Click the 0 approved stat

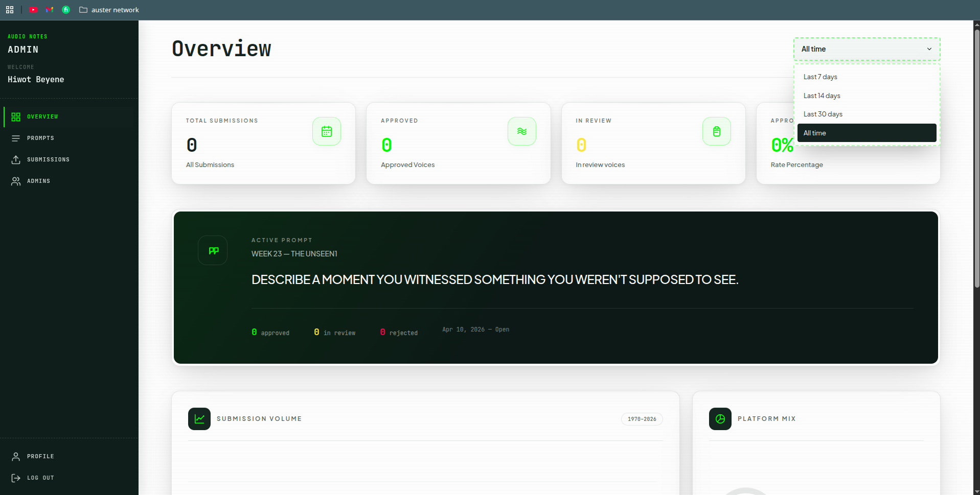coord(270,333)
